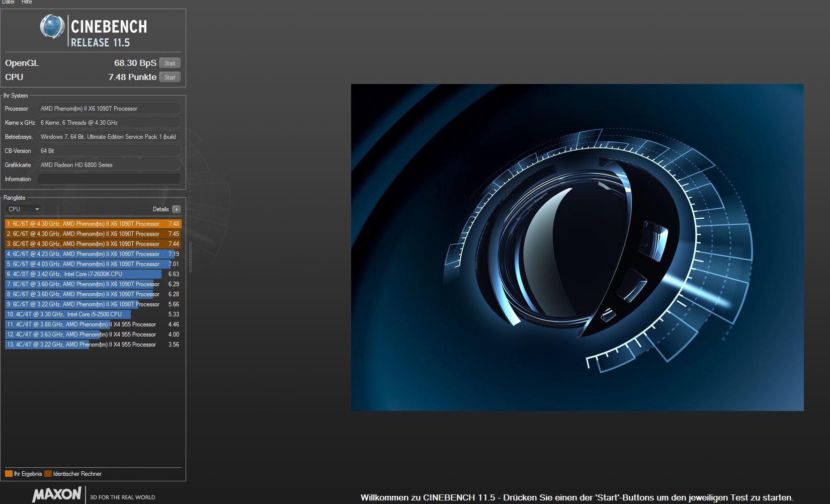Expand ranking Details with arrow button

(x=176, y=209)
